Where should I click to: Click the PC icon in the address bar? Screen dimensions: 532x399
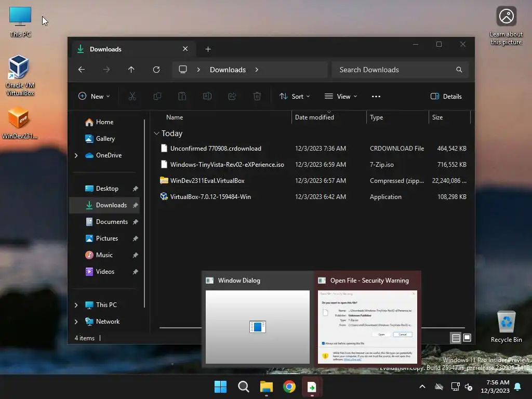pos(183,70)
